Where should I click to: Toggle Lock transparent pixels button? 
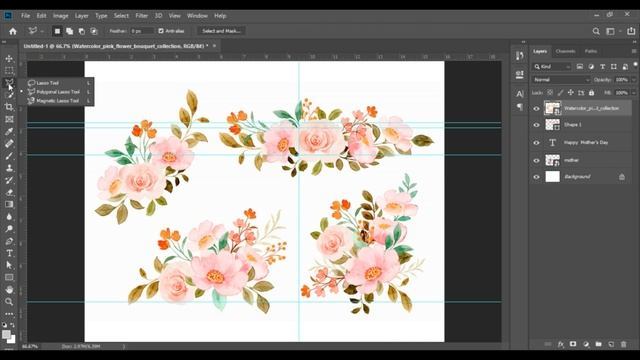point(550,93)
